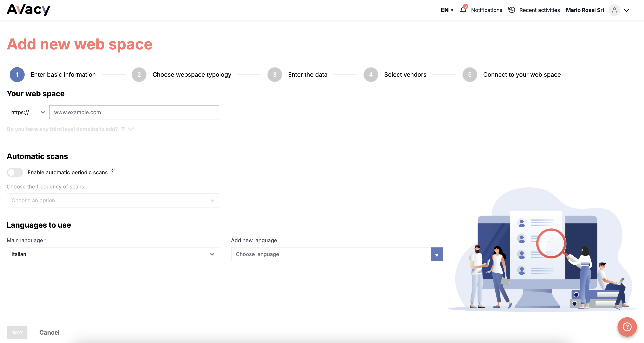The width and height of the screenshot is (644, 343).
Task: Click the Avacy logo
Action: 28,10
